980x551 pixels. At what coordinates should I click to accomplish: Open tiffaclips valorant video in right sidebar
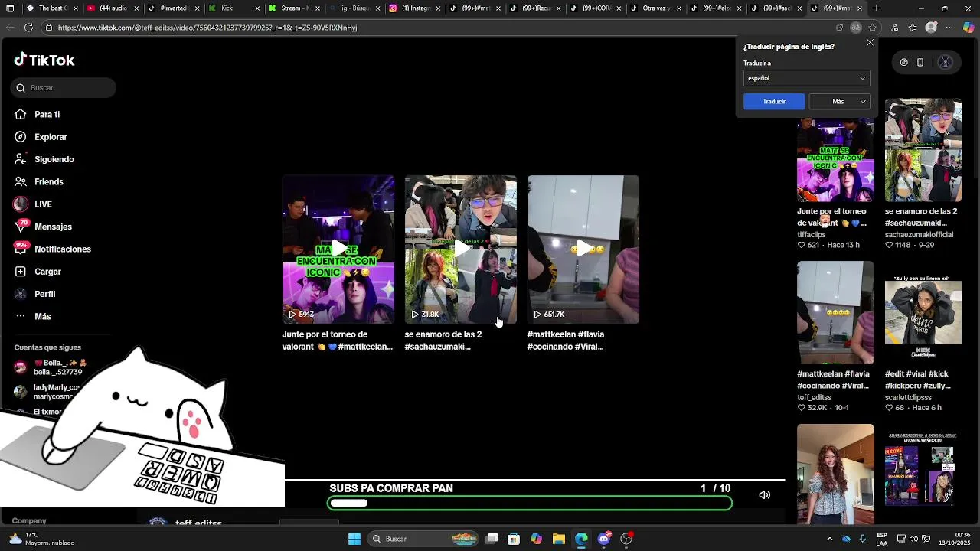point(835,158)
